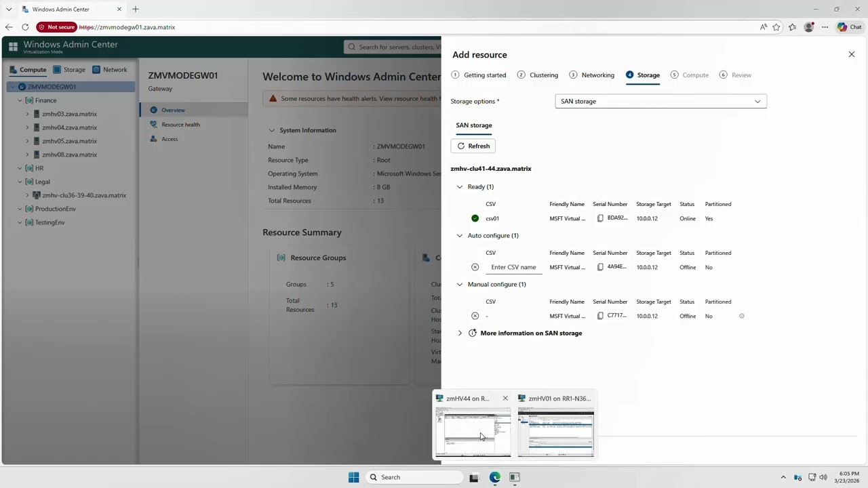The image size is (868, 488).
Task: Open Copilot Chat button
Action: tap(850, 27)
